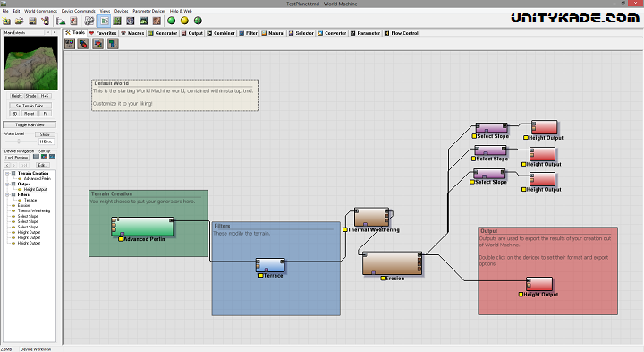
Task: Click the Water Level slider handle
Action: pos(19,142)
